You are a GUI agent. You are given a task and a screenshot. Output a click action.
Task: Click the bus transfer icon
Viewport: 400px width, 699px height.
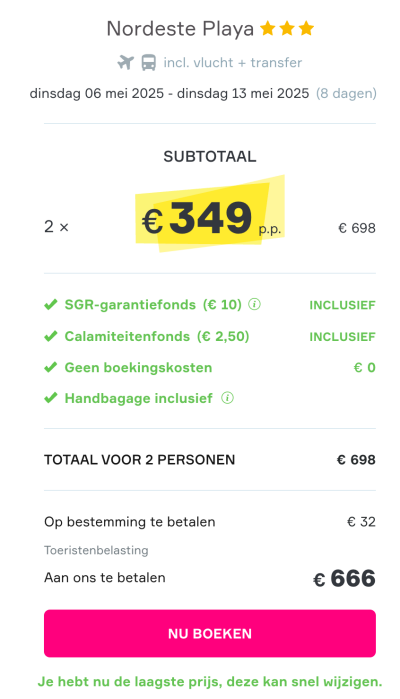[x=148, y=62]
